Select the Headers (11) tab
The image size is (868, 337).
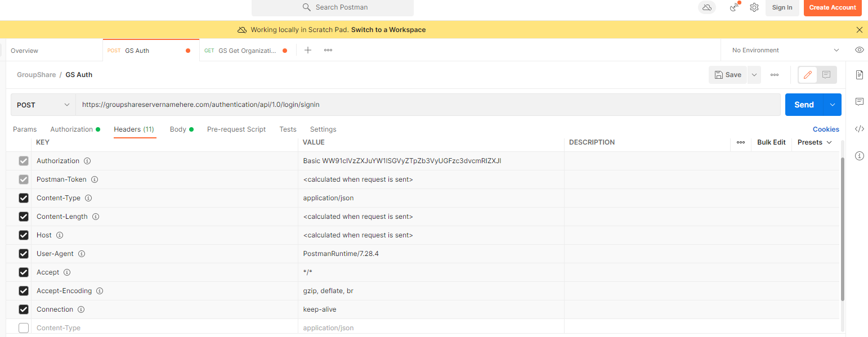pyautogui.click(x=134, y=129)
